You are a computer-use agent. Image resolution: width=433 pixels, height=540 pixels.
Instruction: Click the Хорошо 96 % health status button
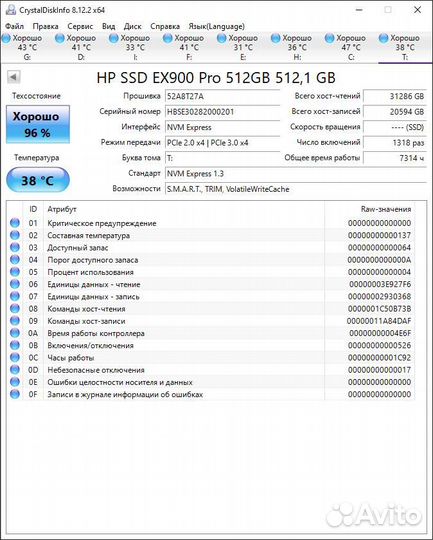[x=38, y=124]
